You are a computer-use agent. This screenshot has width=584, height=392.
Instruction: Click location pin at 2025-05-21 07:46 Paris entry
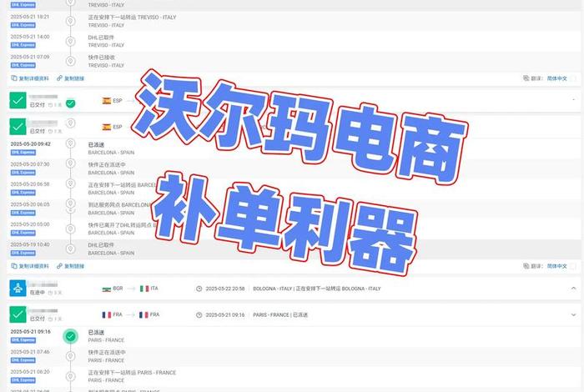pyautogui.click(x=70, y=357)
